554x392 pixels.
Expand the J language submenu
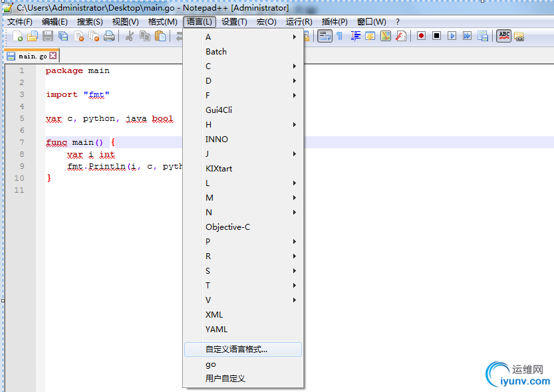[x=243, y=154]
